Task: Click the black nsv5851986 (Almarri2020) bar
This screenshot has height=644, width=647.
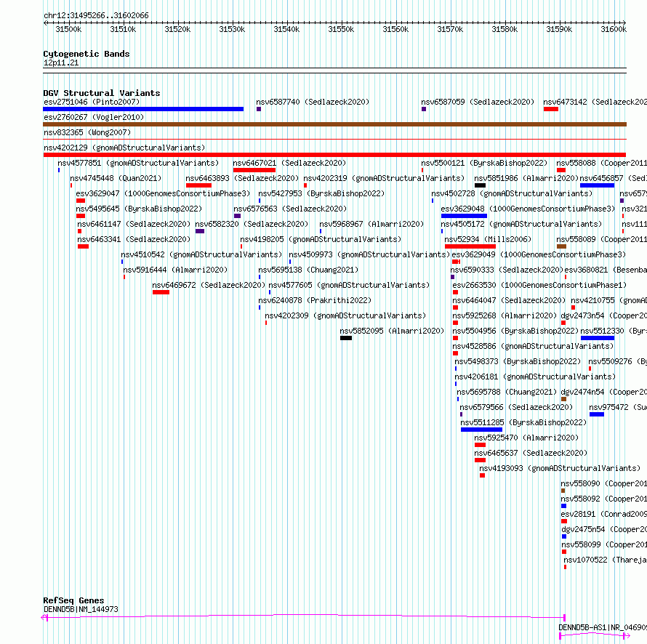Action: click(480, 185)
